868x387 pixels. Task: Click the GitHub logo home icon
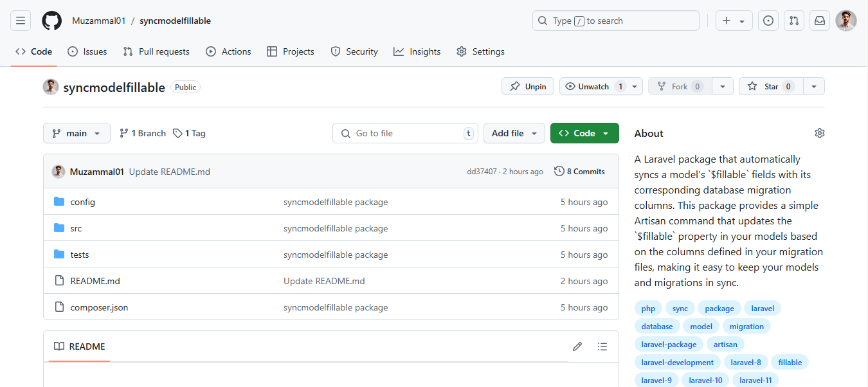coord(52,21)
